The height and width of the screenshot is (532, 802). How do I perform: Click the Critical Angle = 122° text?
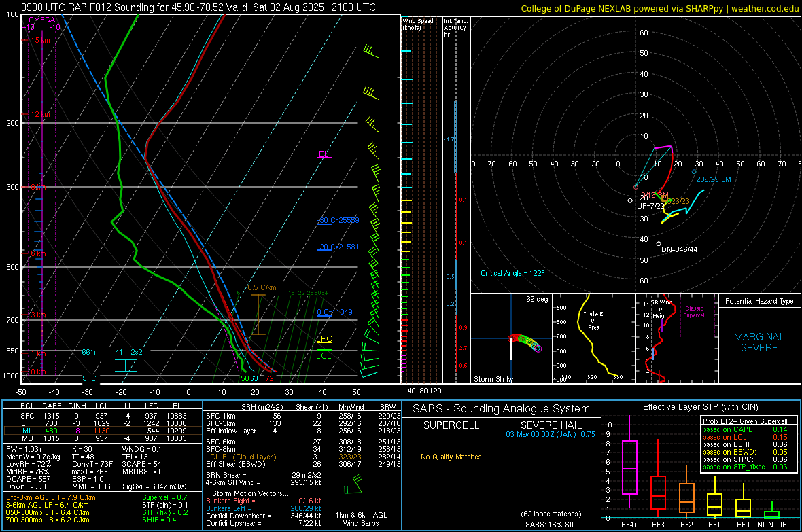(512, 273)
